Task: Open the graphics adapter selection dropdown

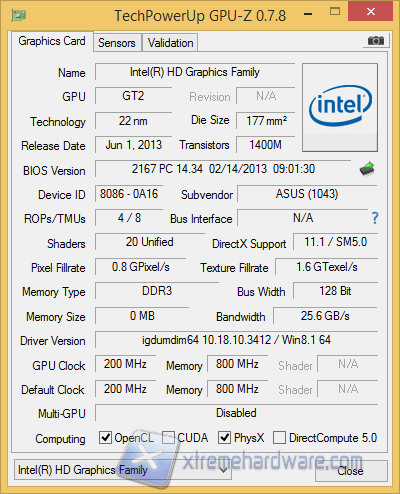Action: pos(123,470)
